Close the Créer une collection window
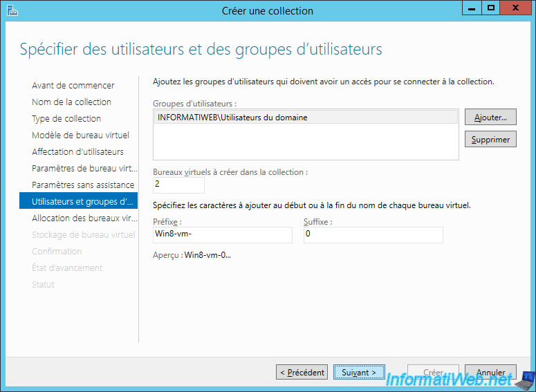This screenshot has width=536, height=392. [x=515, y=8]
